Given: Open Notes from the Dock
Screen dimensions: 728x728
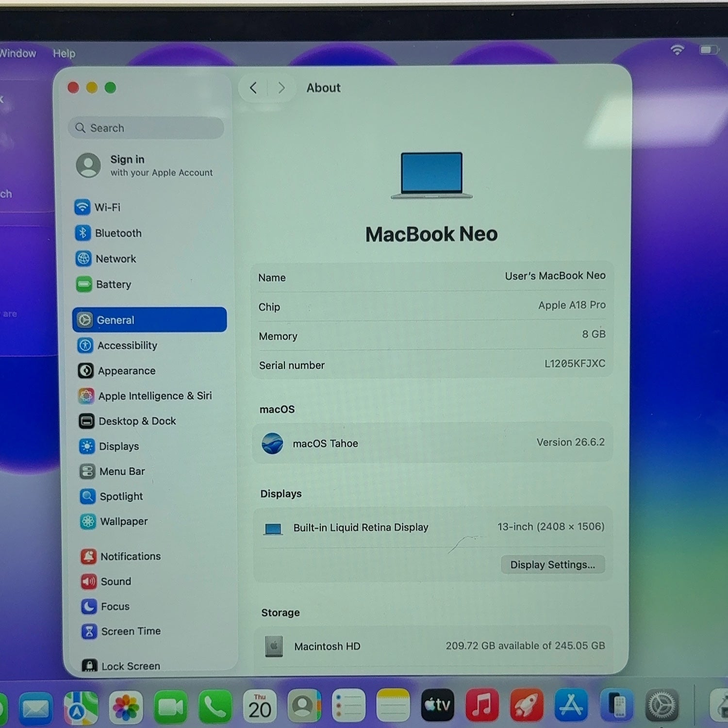Looking at the screenshot, I should 393,705.
